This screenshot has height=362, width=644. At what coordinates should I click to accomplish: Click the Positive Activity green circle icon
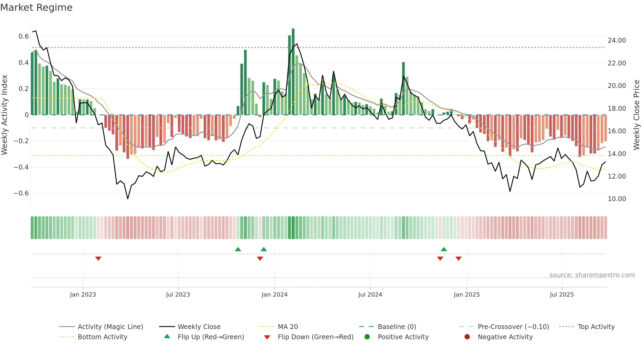point(367,337)
